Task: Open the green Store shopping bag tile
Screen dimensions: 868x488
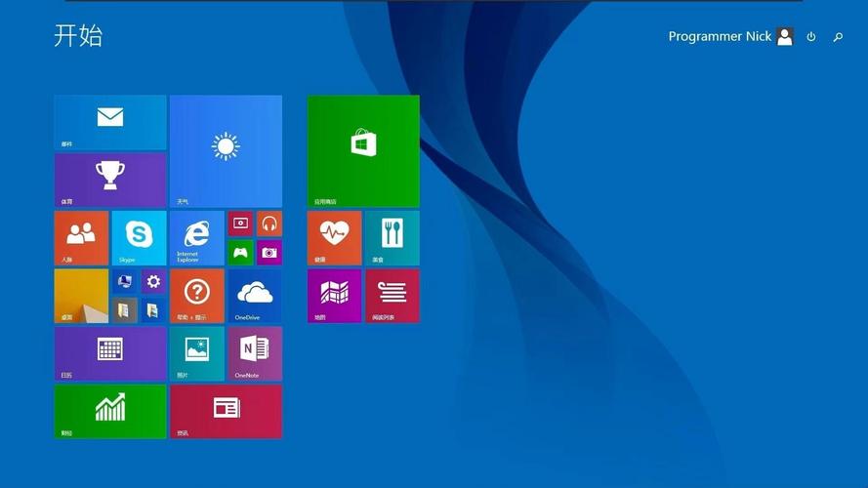Action: (363, 151)
